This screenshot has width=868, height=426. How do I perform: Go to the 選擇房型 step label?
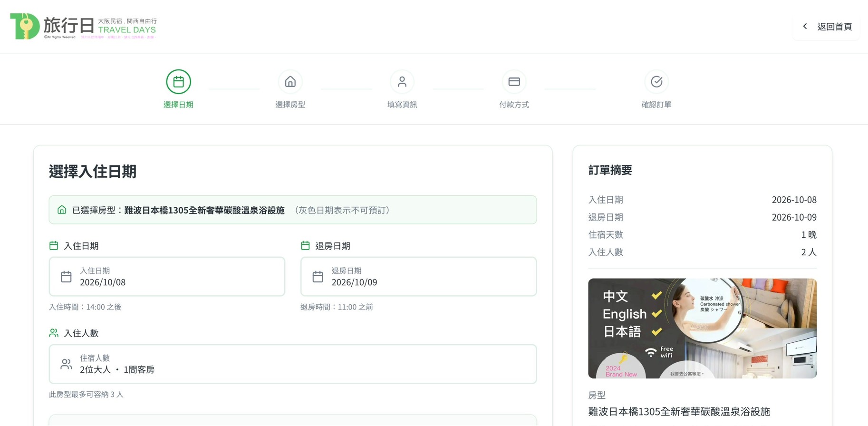click(290, 105)
